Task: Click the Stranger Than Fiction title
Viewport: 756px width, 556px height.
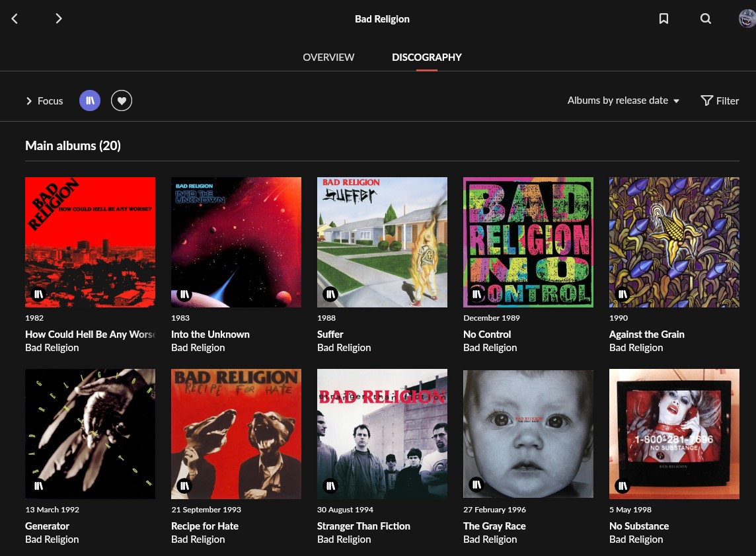Action: (x=363, y=526)
